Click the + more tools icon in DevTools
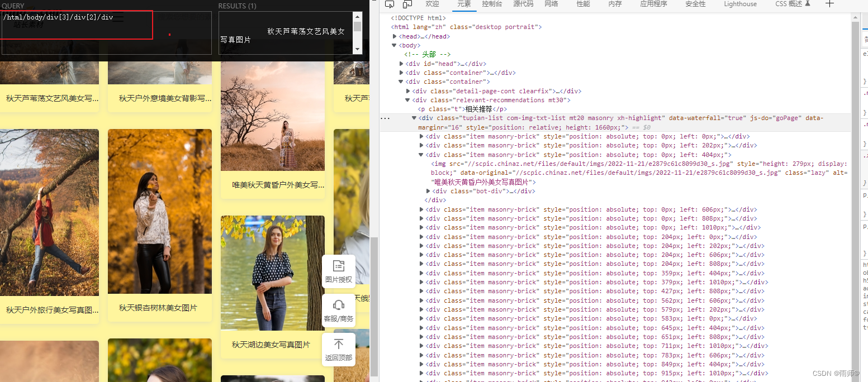 coord(829,4)
